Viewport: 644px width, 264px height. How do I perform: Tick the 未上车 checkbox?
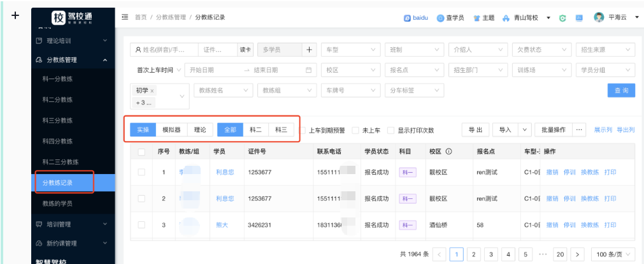pyautogui.click(x=355, y=130)
